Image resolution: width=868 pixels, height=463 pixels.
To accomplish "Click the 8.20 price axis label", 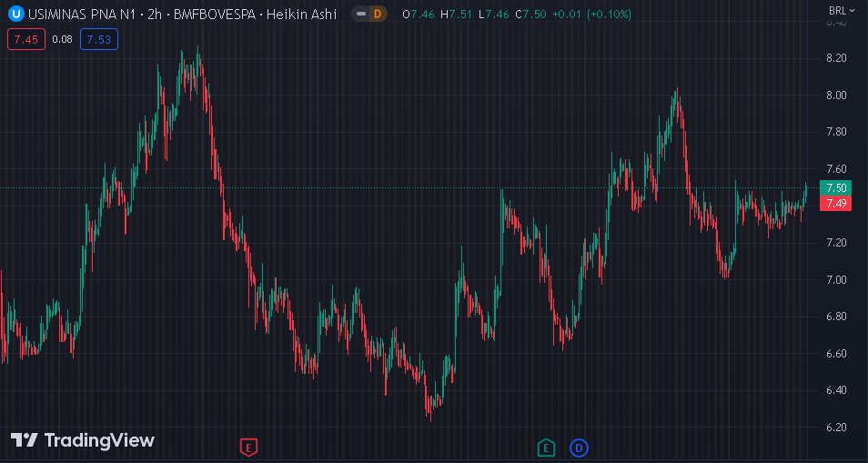I will click(836, 58).
